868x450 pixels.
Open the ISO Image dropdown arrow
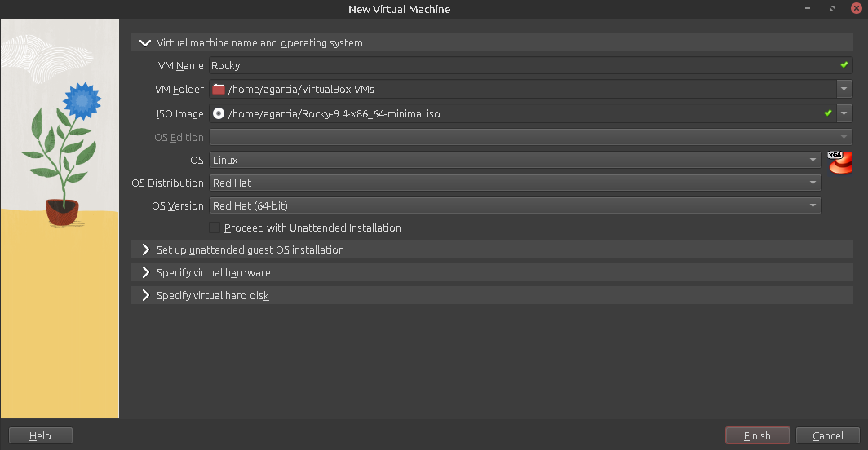point(844,113)
